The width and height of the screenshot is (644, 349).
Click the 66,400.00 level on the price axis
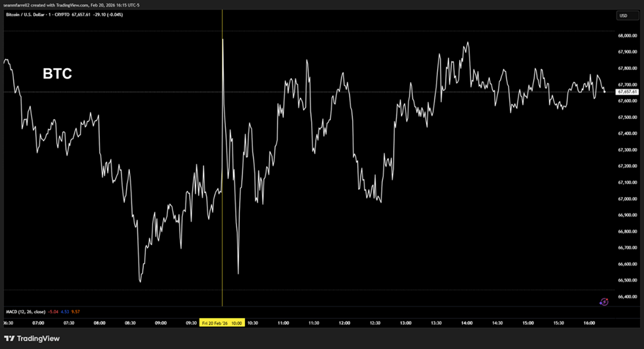click(626, 297)
